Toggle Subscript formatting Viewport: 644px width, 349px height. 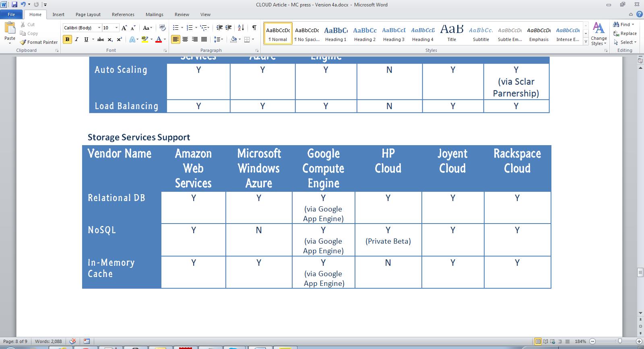111,39
